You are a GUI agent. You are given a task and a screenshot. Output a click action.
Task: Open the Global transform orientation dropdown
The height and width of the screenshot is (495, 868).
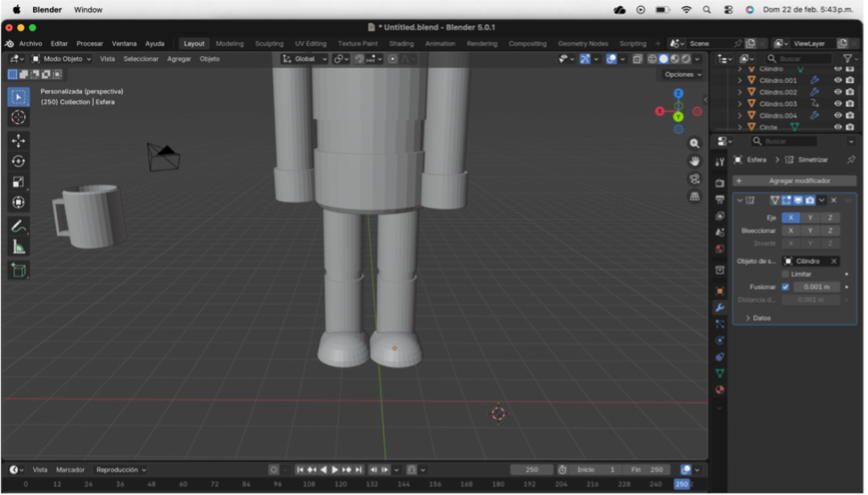point(305,58)
